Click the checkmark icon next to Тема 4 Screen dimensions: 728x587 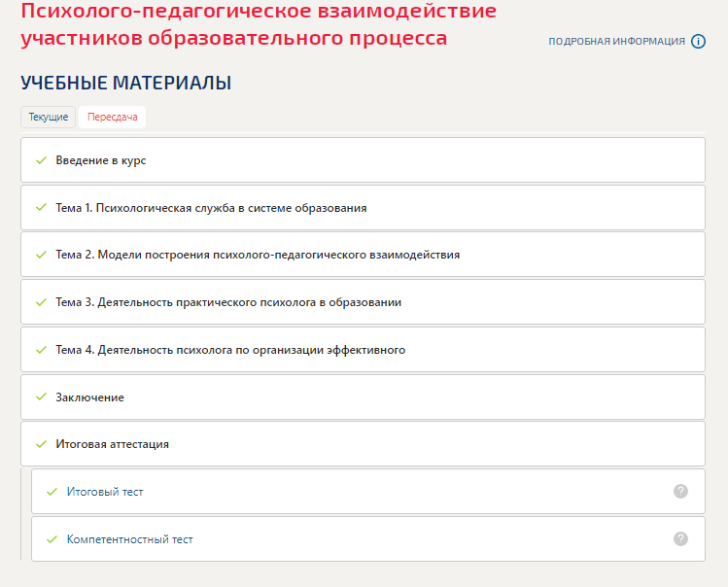[42, 349]
